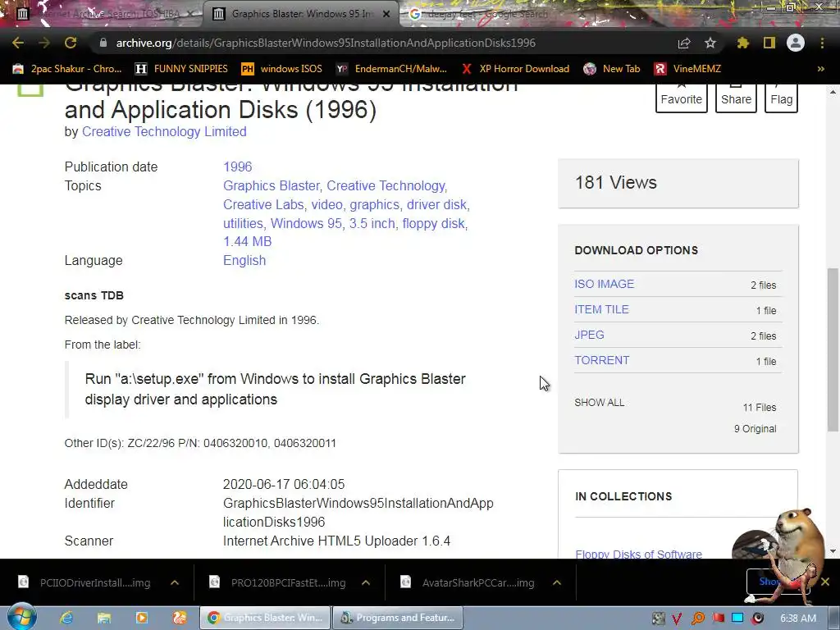Image resolution: width=840 pixels, height=630 pixels.
Task: Close the downloads bar
Action: coord(825,582)
